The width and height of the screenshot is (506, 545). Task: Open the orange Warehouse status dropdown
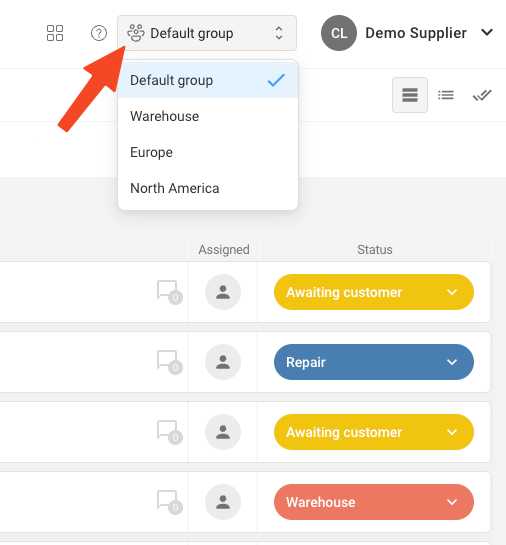coord(374,502)
